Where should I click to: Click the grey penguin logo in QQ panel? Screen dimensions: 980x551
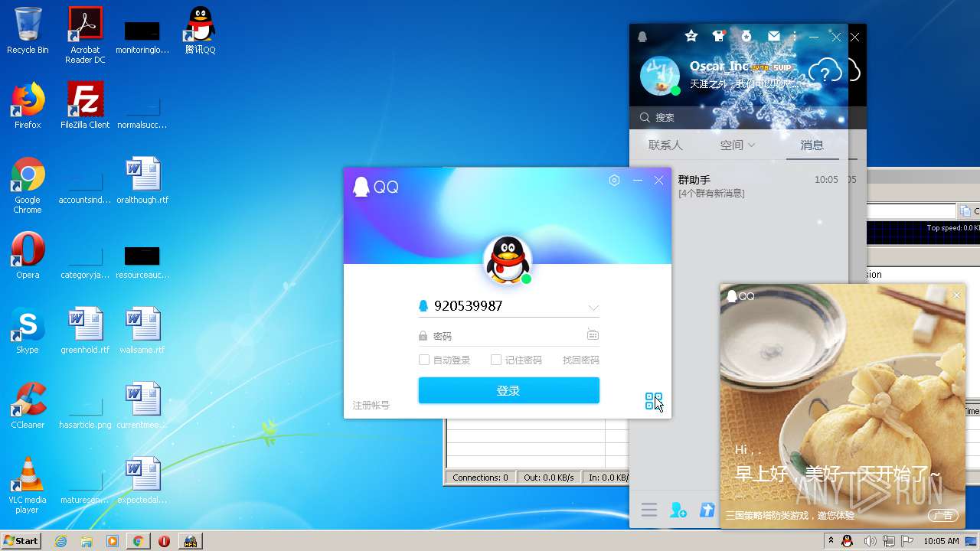tap(642, 37)
